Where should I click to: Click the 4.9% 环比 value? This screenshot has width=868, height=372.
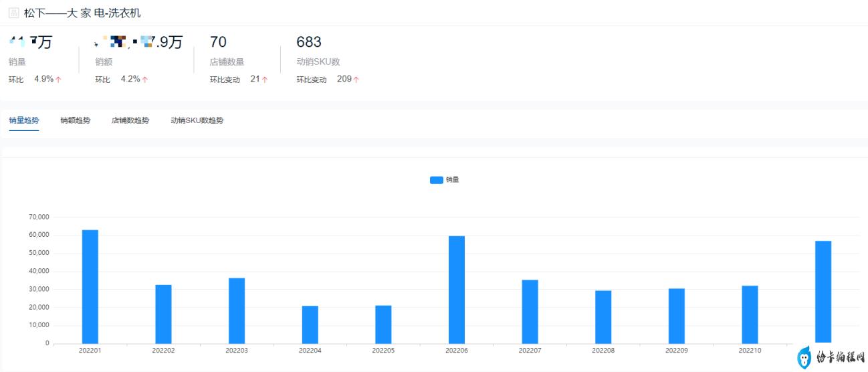43,79
